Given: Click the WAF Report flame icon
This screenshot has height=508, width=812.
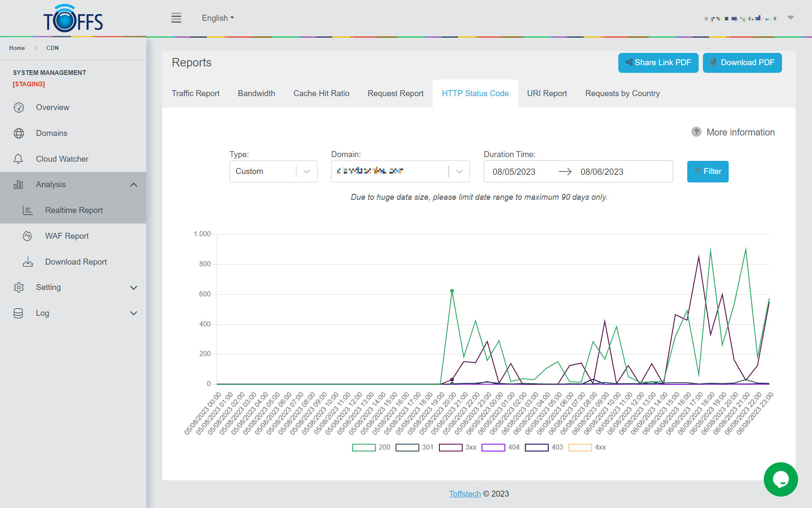Looking at the screenshot, I should click(27, 236).
